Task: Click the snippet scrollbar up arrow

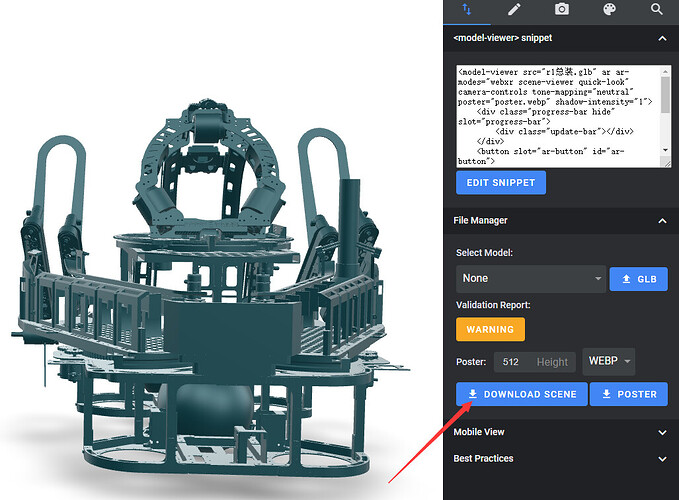Action: (666, 71)
